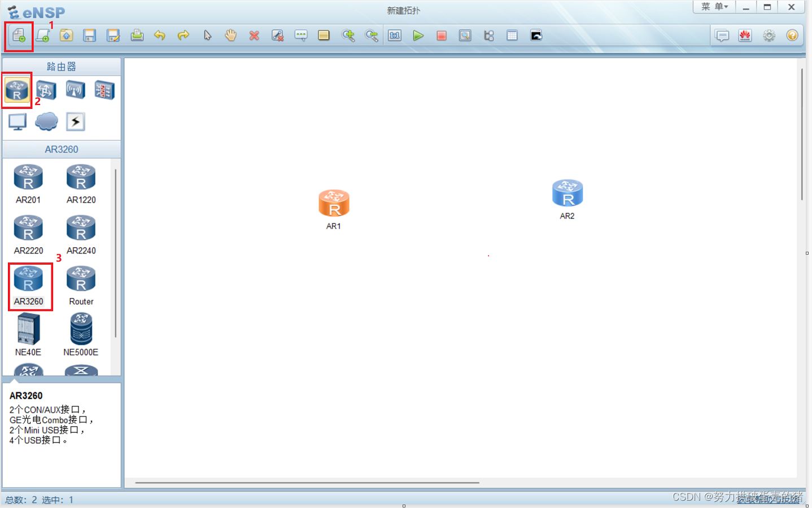Viewport: 812px width, 508px height.
Task: Start devices with the green play button
Action: [418, 36]
